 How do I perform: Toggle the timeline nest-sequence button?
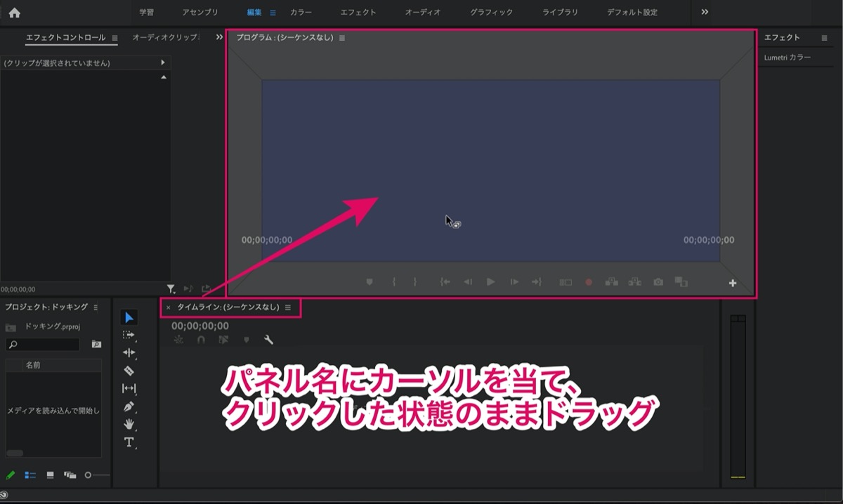coord(178,340)
